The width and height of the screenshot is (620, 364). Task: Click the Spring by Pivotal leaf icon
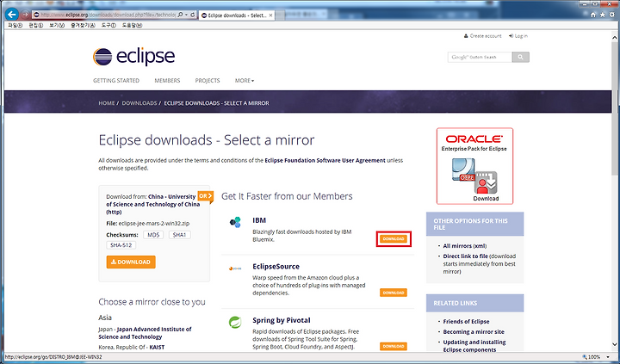pyautogui.click(x=235, y=323)
